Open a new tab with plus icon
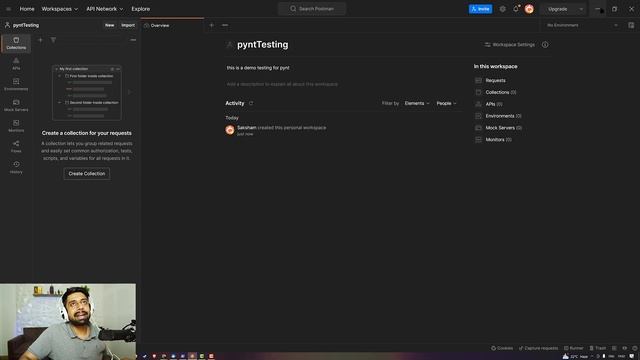This screenshot has width=640, height=360. click(211, 25)
